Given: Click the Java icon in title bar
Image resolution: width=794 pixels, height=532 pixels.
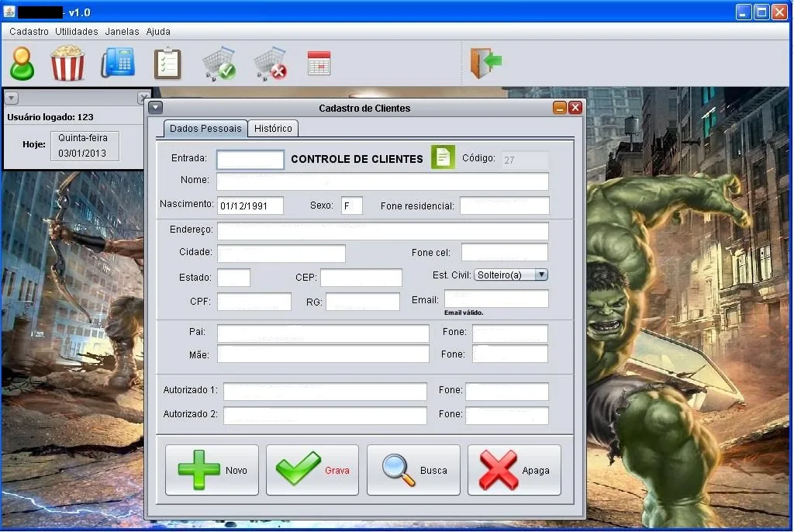Looking at the screenshot, I should [9, 11].
